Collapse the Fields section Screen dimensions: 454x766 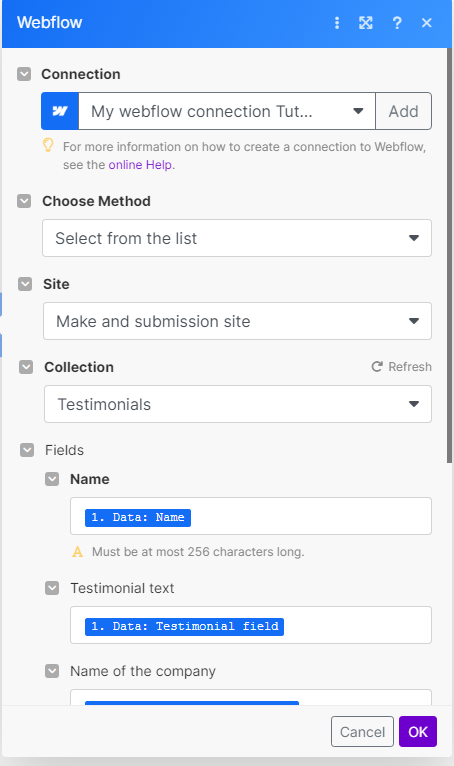27,450
